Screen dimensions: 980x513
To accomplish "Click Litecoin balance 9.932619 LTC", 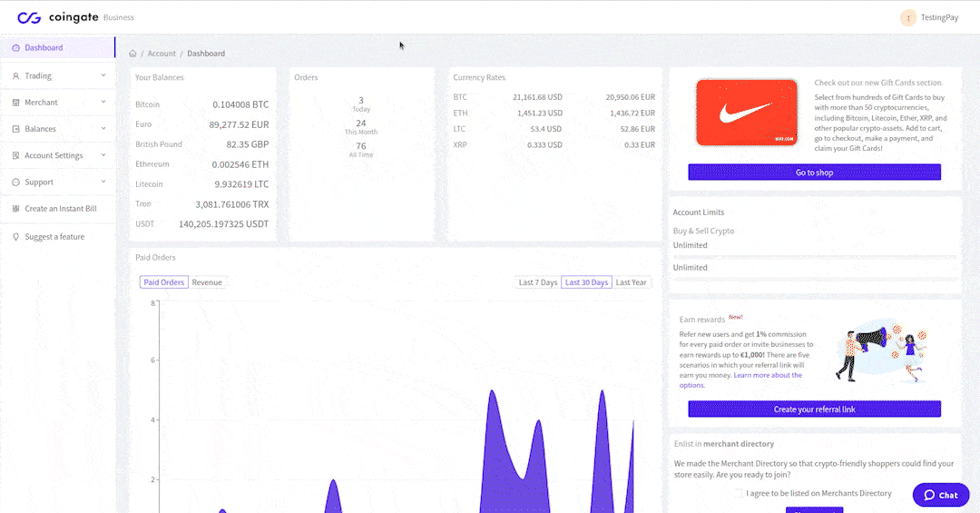I will [x=241, y=184].
